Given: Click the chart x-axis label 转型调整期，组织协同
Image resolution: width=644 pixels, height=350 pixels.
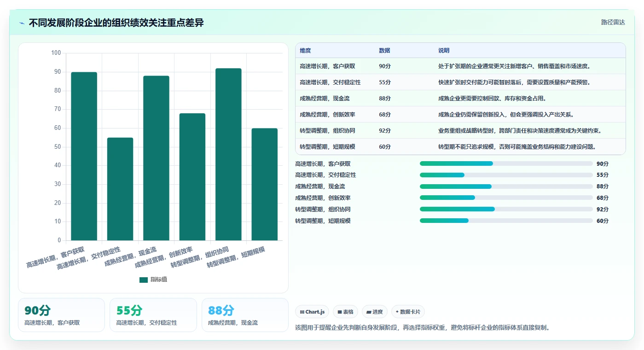Looking at the screenshot, I should (199, 257).
